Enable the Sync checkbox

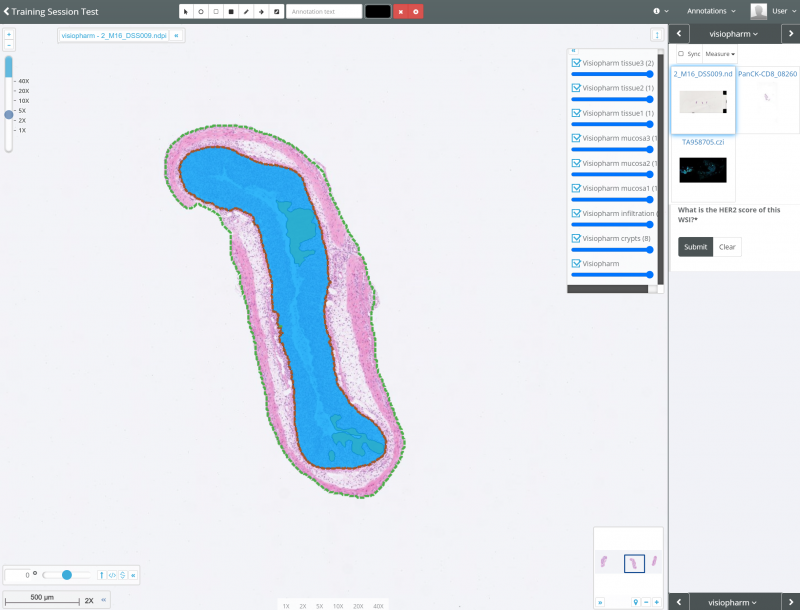[x=681, y=53]
